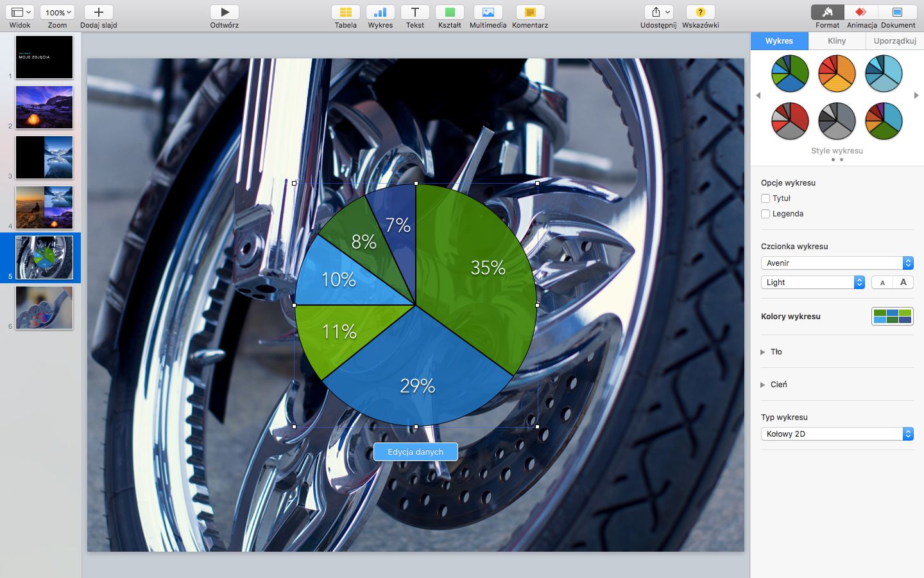Open the Animacja inspector
The image size is (924, 578).
click(862, 12)
